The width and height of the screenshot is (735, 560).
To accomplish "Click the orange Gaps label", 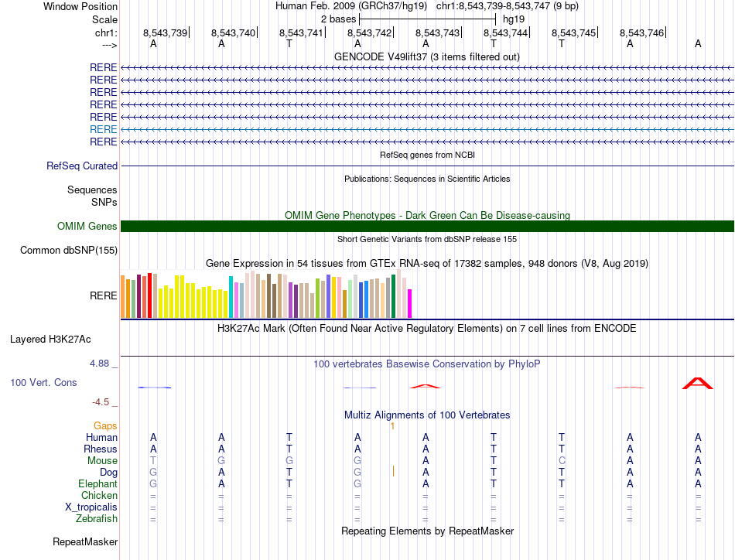I will tap(105, 425).
